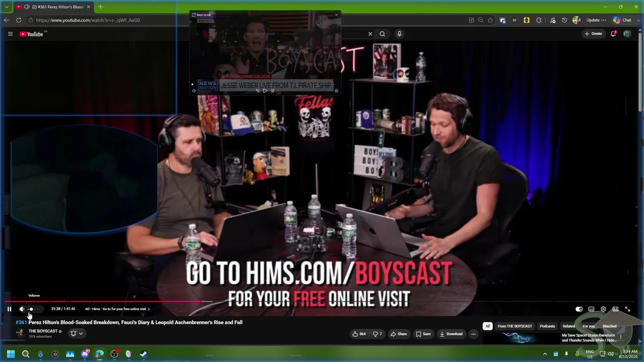Viewport: 644px width, 362px height.
Task: Like the video with thumbs up
Action: (x=359, y=334)
